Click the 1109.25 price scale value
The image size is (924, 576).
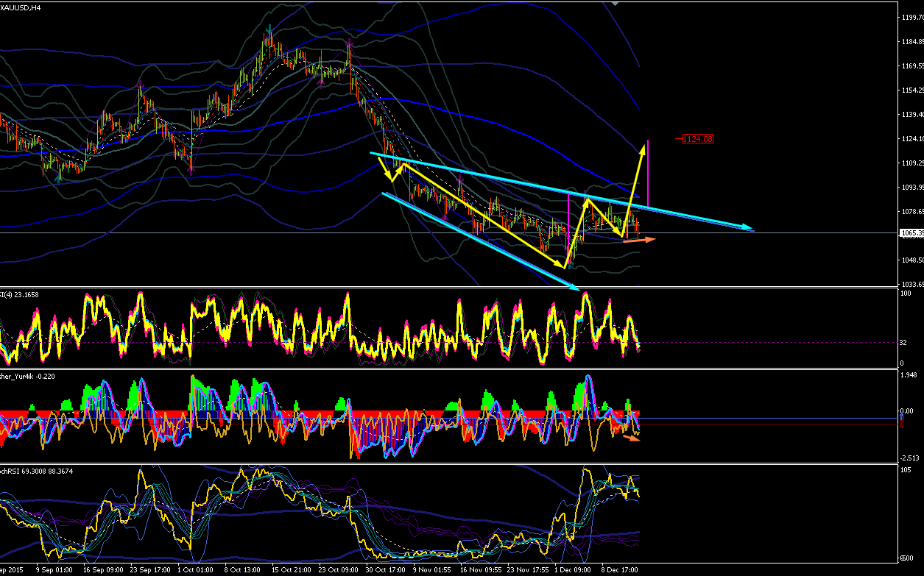(911, 163)
